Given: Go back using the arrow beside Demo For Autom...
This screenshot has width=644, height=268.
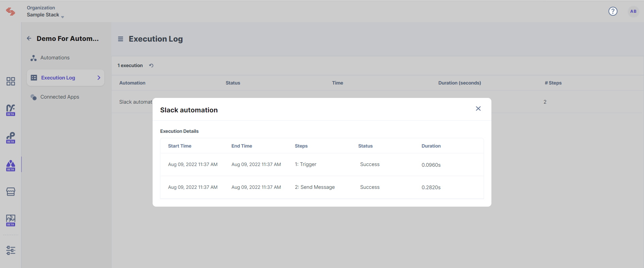Looking at the screenshot, I should (x=29, y=39).
